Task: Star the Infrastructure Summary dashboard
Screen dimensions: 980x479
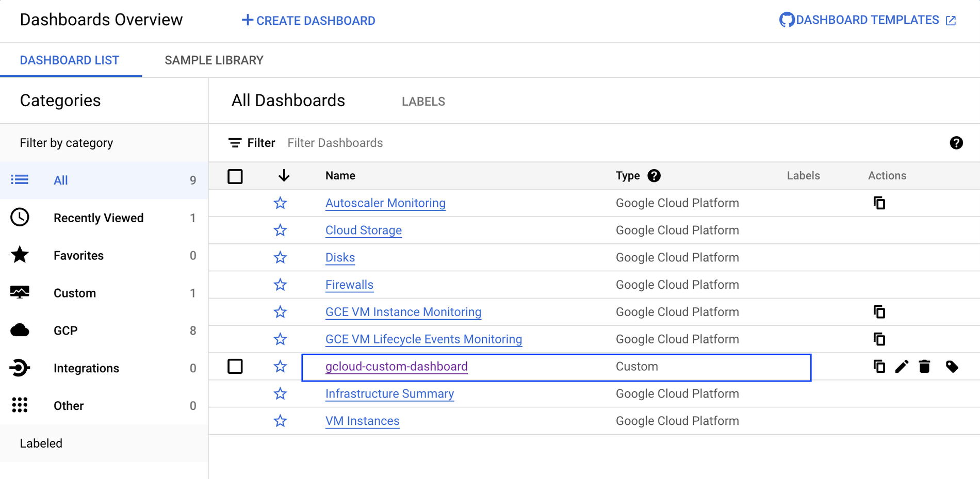Action: 280,394
